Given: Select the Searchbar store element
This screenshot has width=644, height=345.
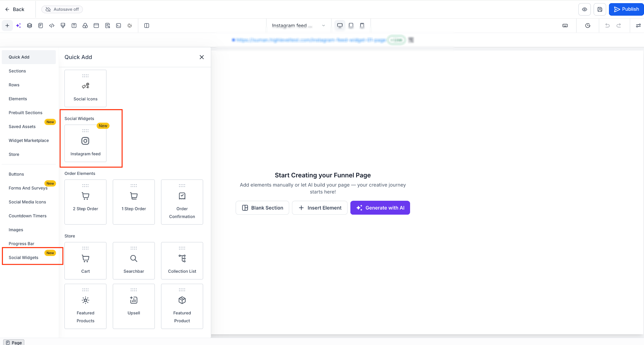Looking at the screenshot, I should (x=134, y=261).
